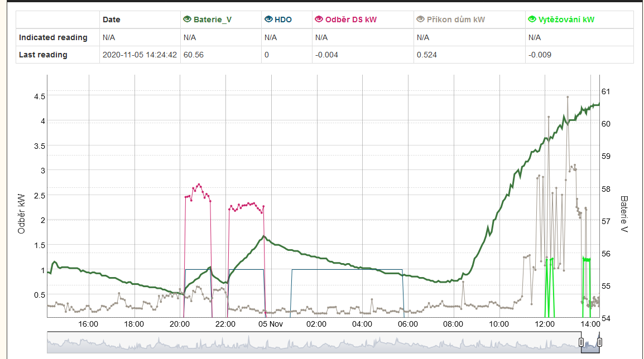Select the Odběr DS last reading -0.004
This screenshot has height=359, width=644.
(326, 55)
